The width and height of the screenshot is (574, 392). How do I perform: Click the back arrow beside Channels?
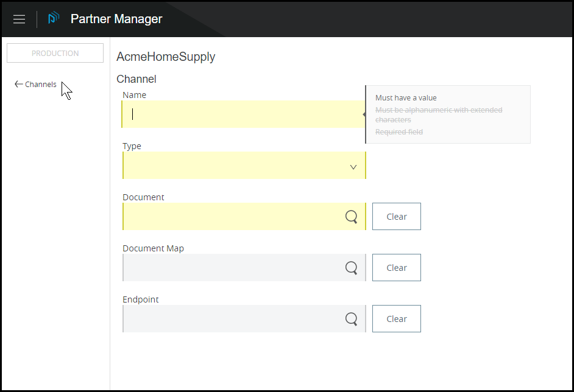[18, 85]
